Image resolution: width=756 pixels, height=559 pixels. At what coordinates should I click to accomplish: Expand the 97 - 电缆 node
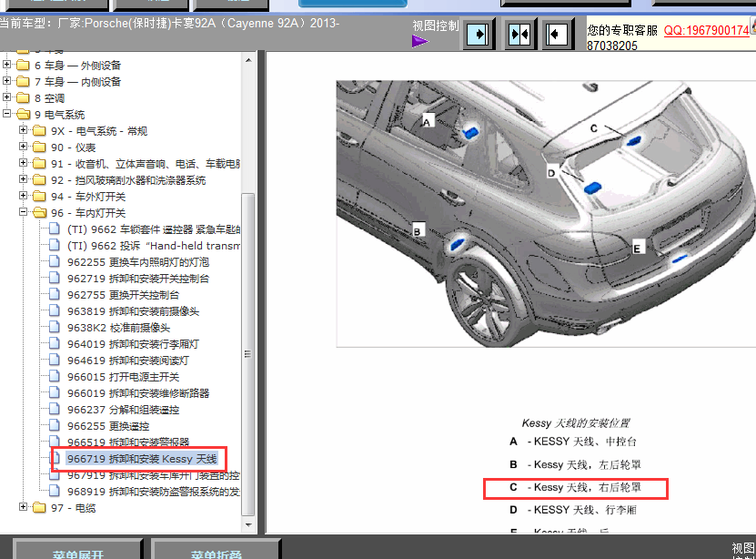pyautogui.click(x=23, y=507)
